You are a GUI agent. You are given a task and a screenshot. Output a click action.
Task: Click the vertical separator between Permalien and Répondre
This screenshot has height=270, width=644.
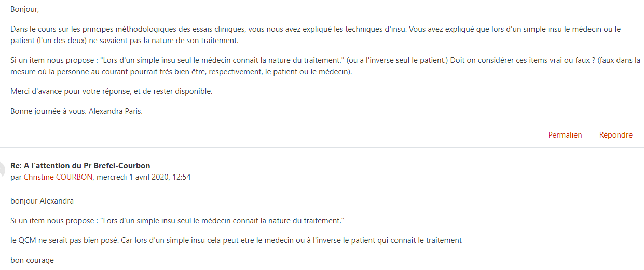(591, 135)
